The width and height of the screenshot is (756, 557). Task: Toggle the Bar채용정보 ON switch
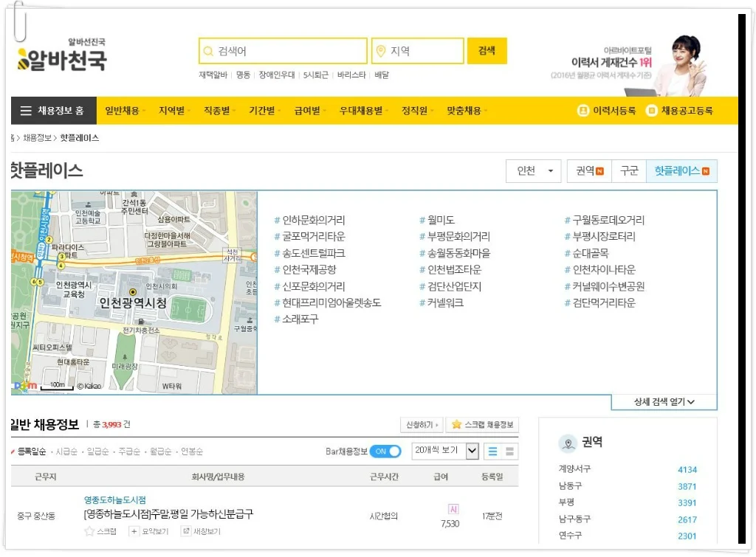pyautogui.click(x=385, y=452)
